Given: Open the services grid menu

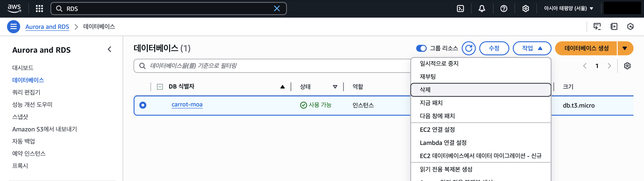Looking at the screenshot, I should coord(39,9).
